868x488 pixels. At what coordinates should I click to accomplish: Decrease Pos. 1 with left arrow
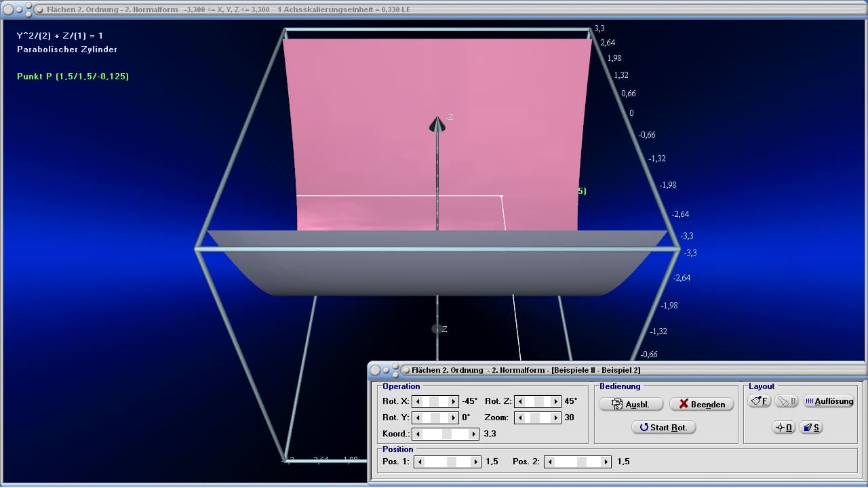pos(420,462)
